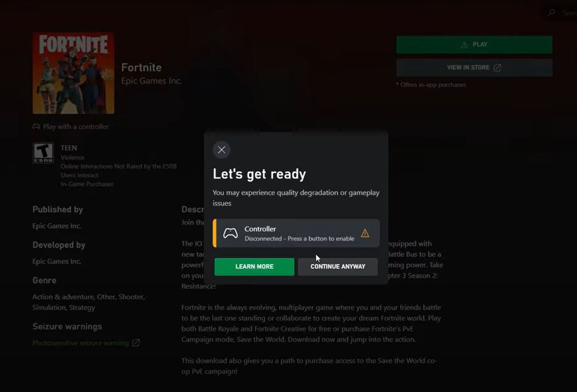Click the Seizure warnings heading

[x=67, y=326]
